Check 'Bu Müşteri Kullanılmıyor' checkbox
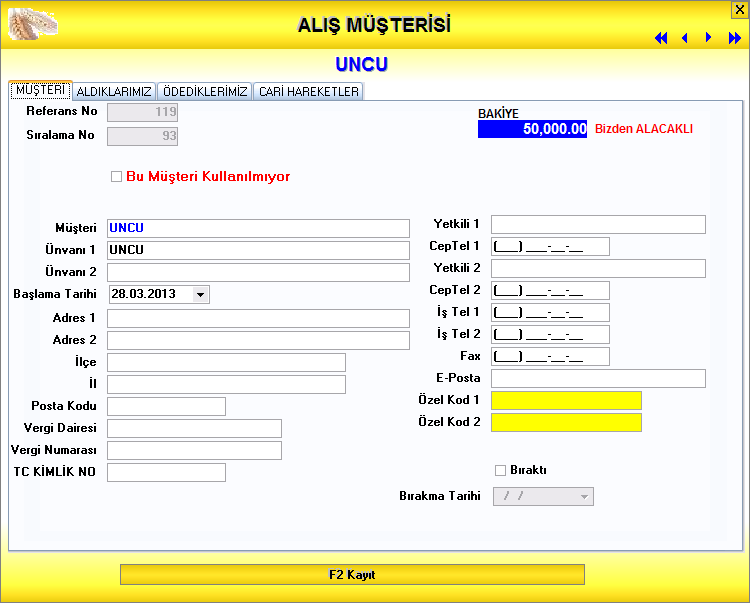 click(117, 177)
